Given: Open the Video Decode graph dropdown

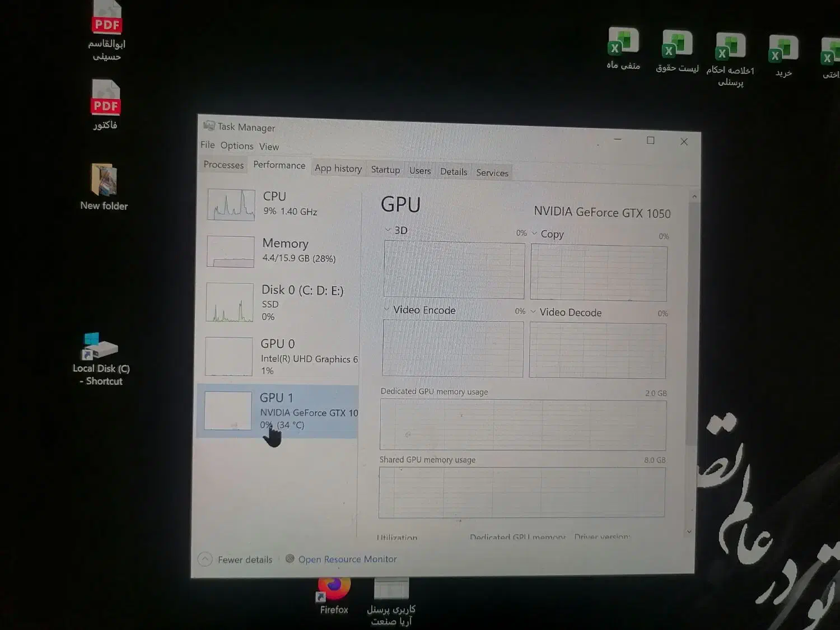Looking at the screenshot, I should click(533, 312).
